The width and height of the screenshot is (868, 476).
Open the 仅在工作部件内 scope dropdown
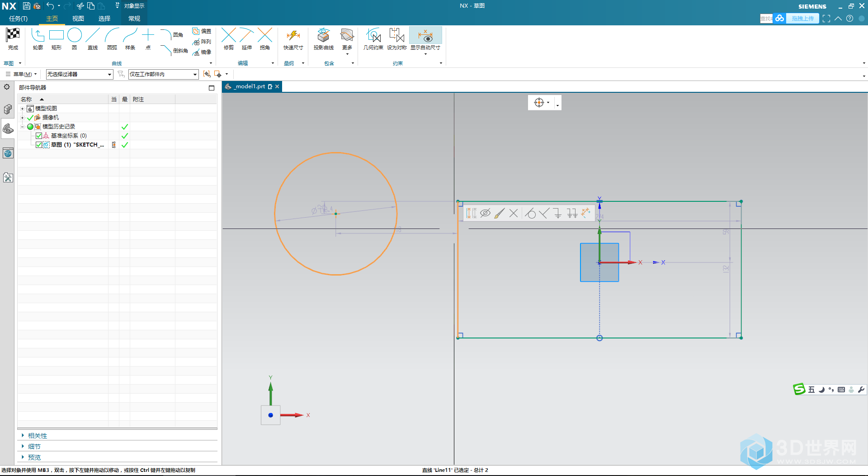pyautogui.click(x=163, y=74)
